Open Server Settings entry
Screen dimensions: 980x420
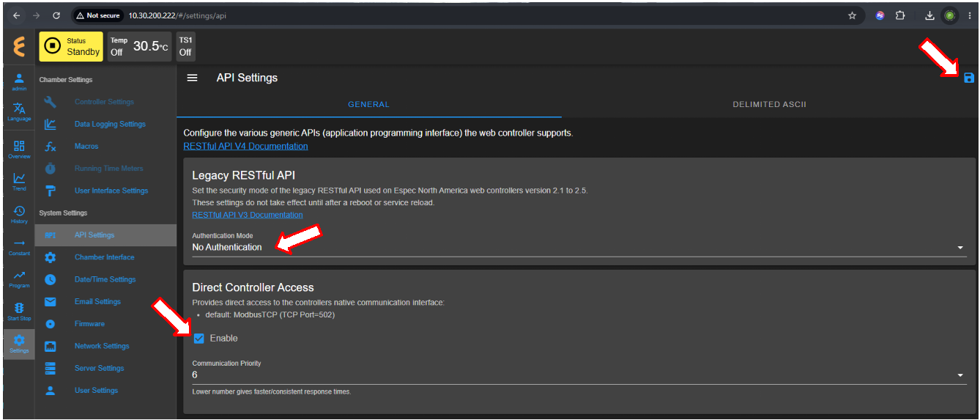coord(100,368)
